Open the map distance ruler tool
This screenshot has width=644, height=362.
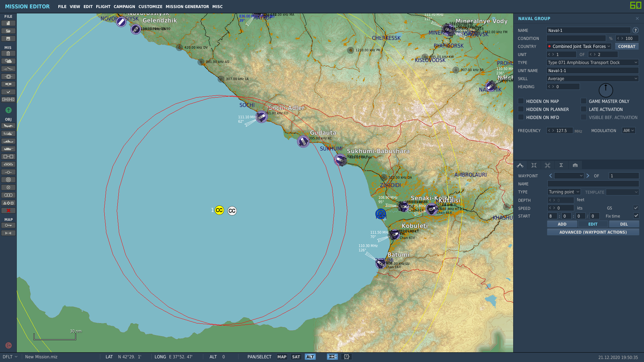pos(8,233)
